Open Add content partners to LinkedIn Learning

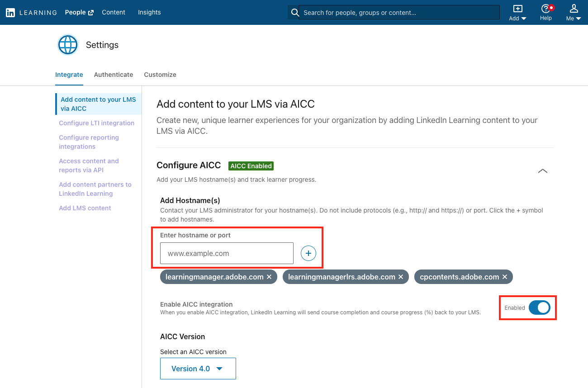[x=95, y=189]
